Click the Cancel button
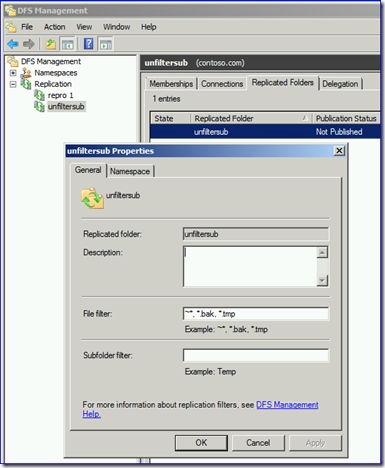Viewport: 385px width, 468px height. click(258, 443)
